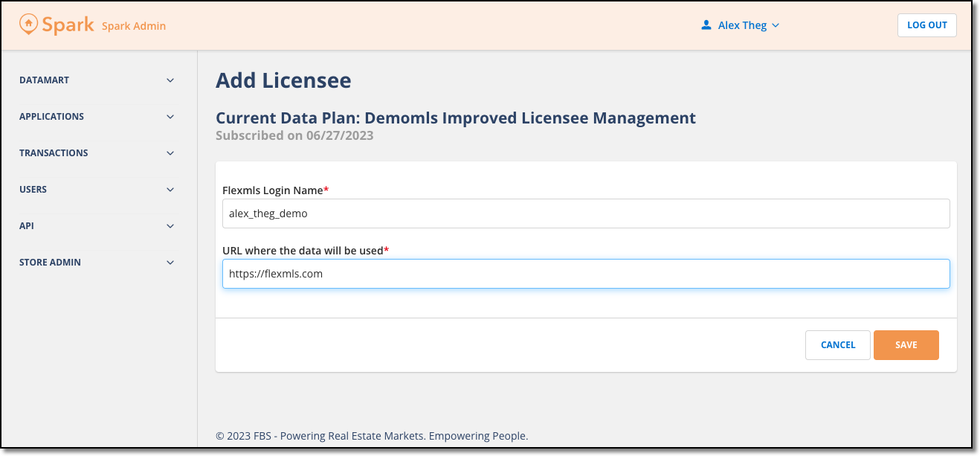Open the APPLICATIONS sidebar menu
The height and width of the screenshot is (456, 980).
97,117
